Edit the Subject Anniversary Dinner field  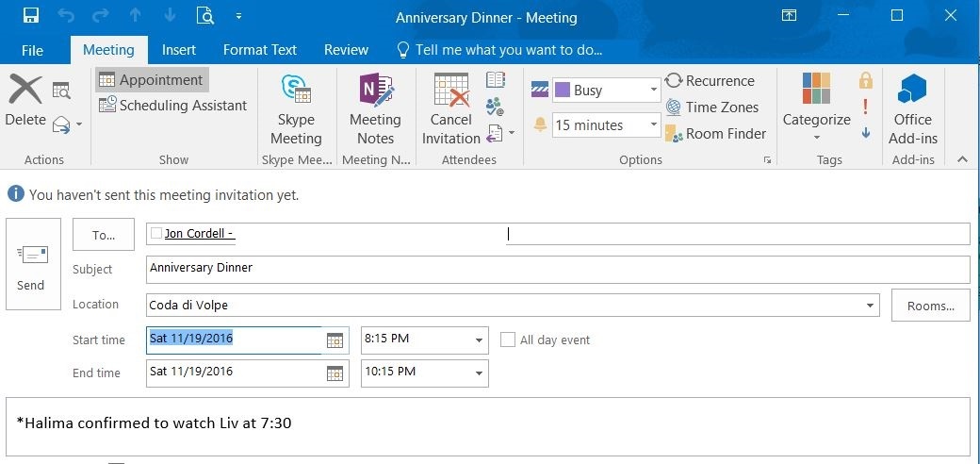click(558, 269)
